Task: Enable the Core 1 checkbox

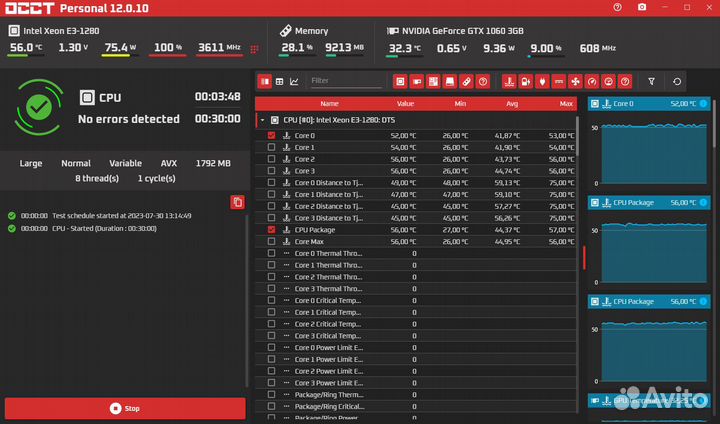Action: (271, 147)
